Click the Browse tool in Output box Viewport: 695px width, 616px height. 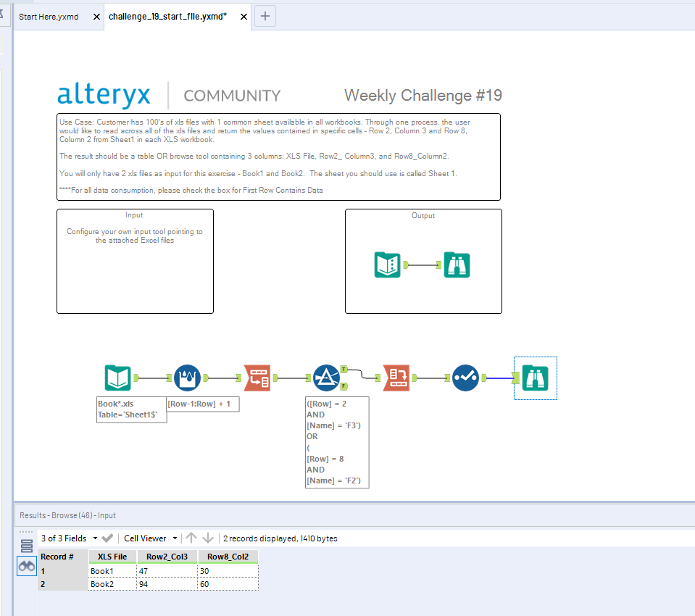457,265
